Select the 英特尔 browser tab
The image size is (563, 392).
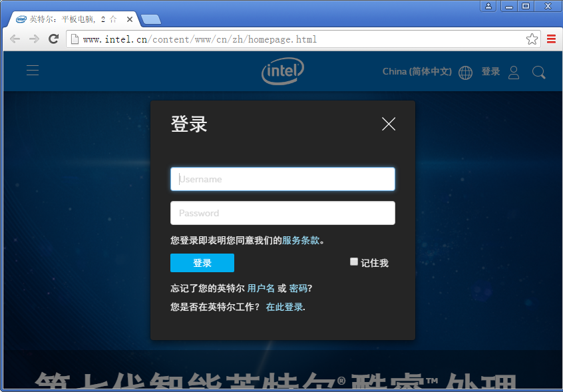(73, 19)
